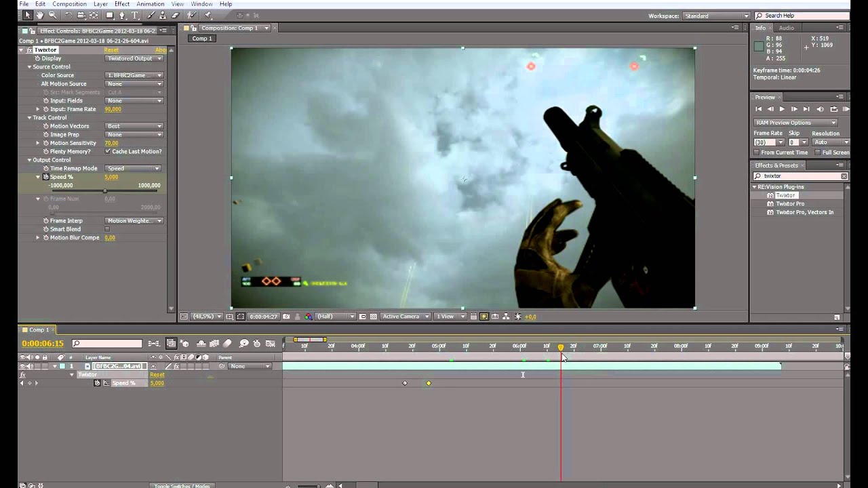Select the Pan Behind anchor tool
868x488 pixels.
tap(94, 15)
